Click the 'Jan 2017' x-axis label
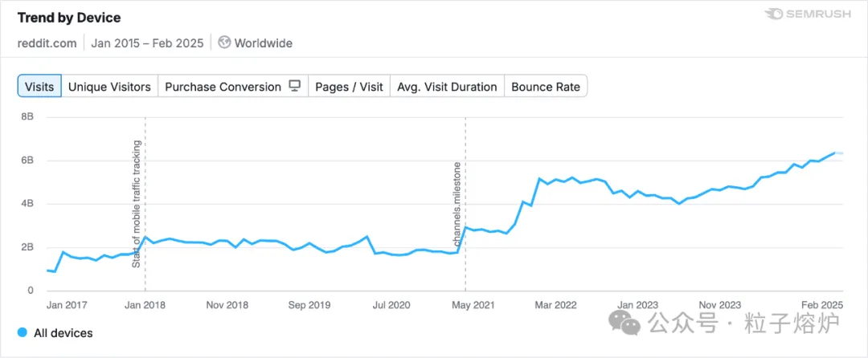The image size is (868, 358). tap(67, 305)
